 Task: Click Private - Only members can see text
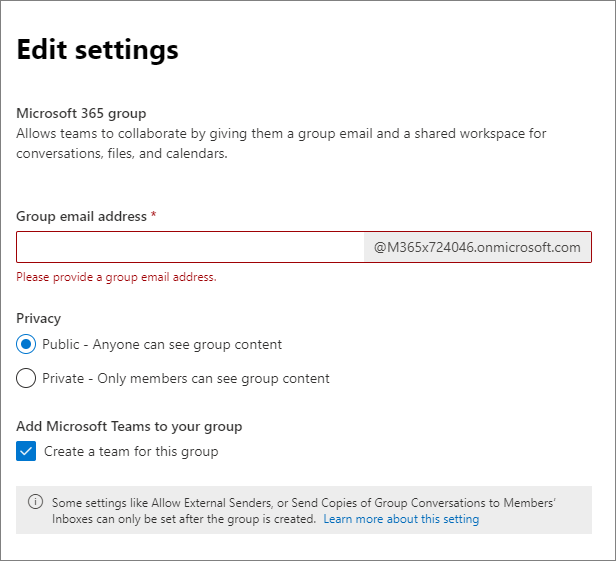point(186,378)
